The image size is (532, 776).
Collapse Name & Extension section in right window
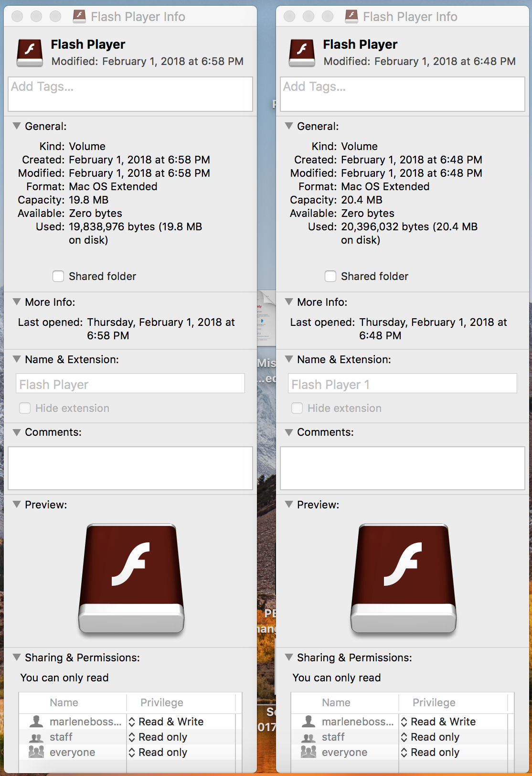click(x=289, y=359)
